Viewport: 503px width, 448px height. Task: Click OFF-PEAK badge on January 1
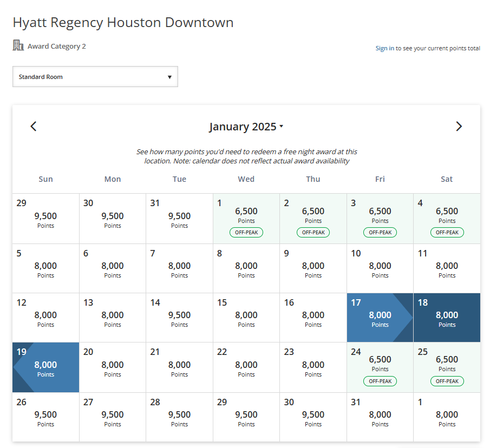pos(246,232)
